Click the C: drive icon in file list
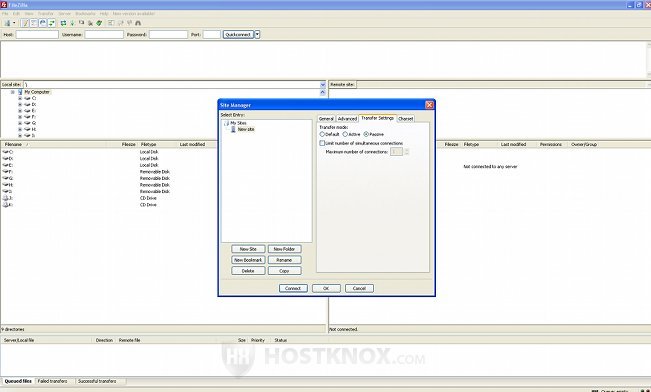Image resolution: width=651 pixels, height=392 pixels. pyautogui.click(x=6, y=152)
